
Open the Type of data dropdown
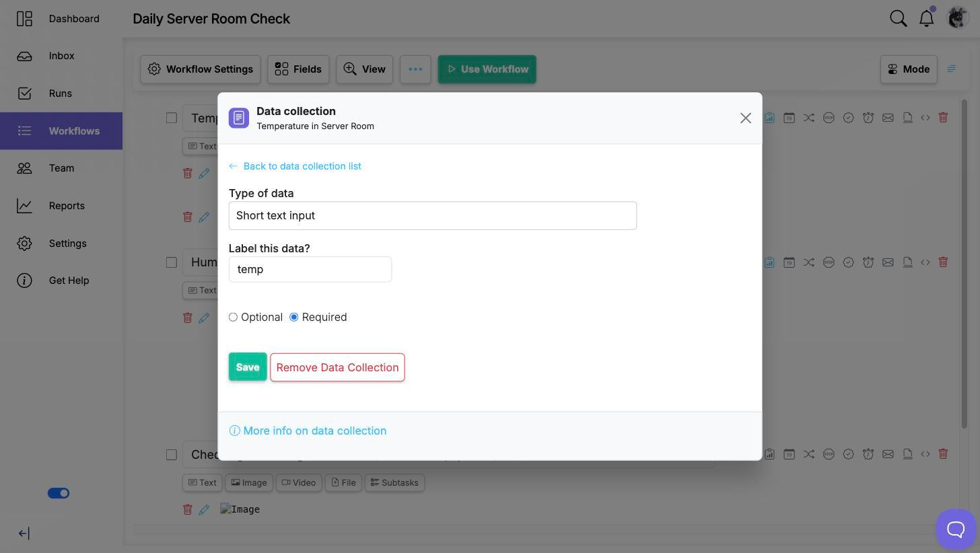(433, 215)
